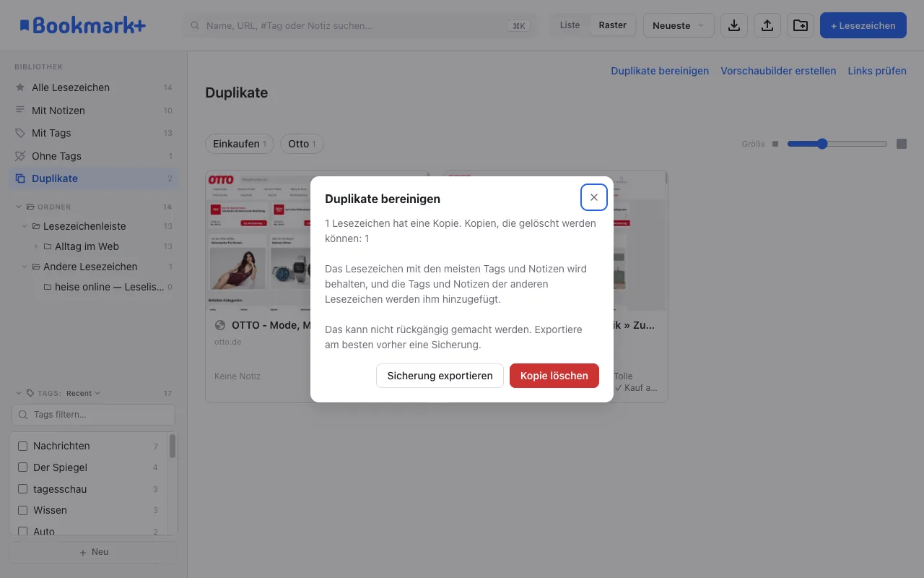The height and width of the screenshot is (578, 924).
Task: Click the large square size icon
Action: click(902, 144)
